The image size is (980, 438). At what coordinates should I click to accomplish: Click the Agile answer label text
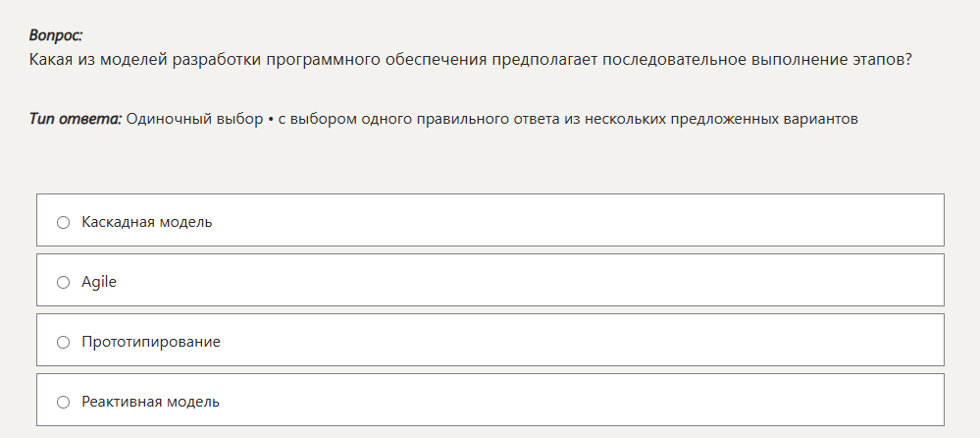pyautogui.click(x=99, y=282)
